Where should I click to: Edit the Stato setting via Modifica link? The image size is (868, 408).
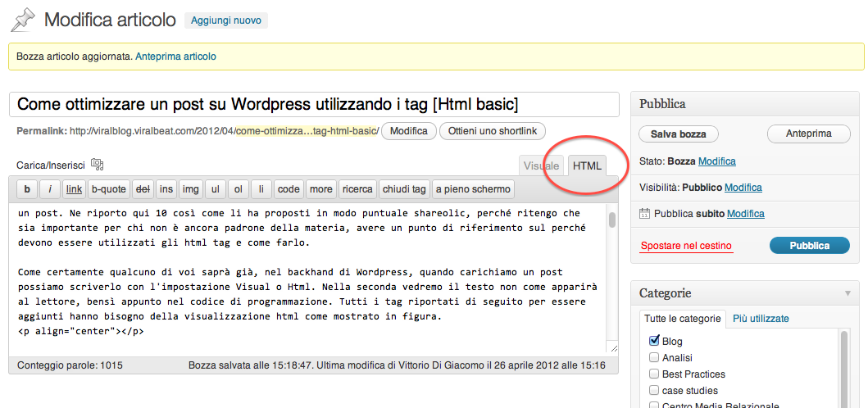point(716,161)
